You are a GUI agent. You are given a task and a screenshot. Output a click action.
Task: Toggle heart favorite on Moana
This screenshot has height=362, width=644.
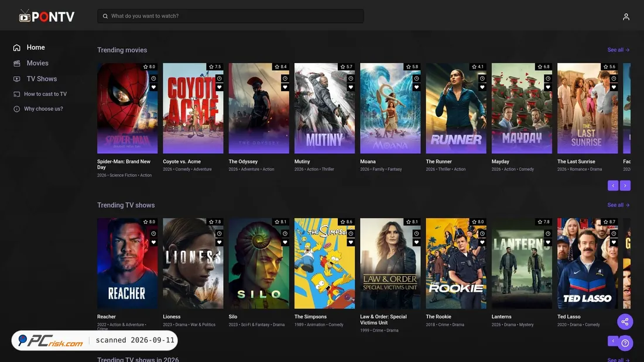click(416, 87)
